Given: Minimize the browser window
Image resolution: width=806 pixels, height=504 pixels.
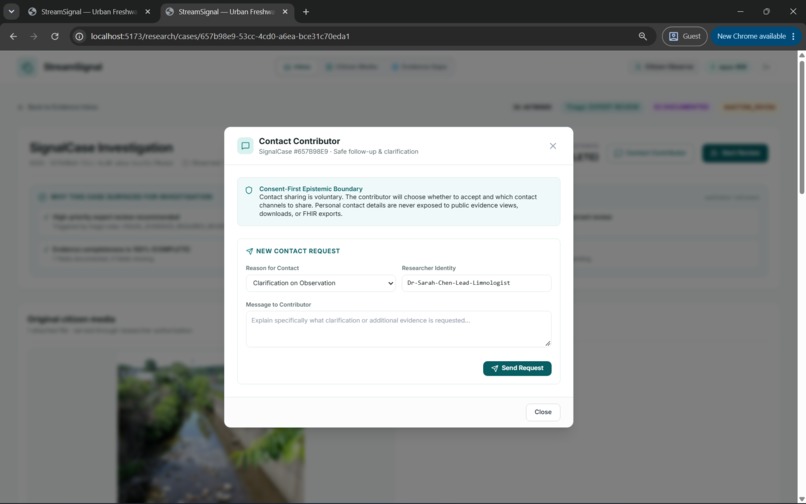Looking at the screenshot, I should click(740, 12).
